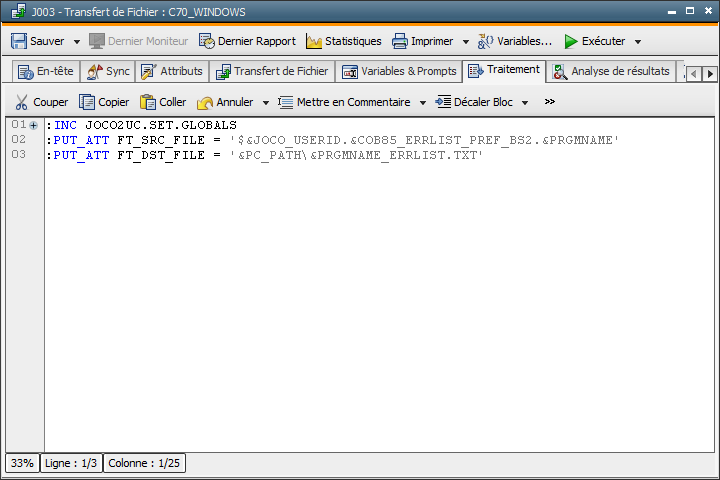Close the J003 Transfert de Fichier window
720x480 pixels.
708,11
